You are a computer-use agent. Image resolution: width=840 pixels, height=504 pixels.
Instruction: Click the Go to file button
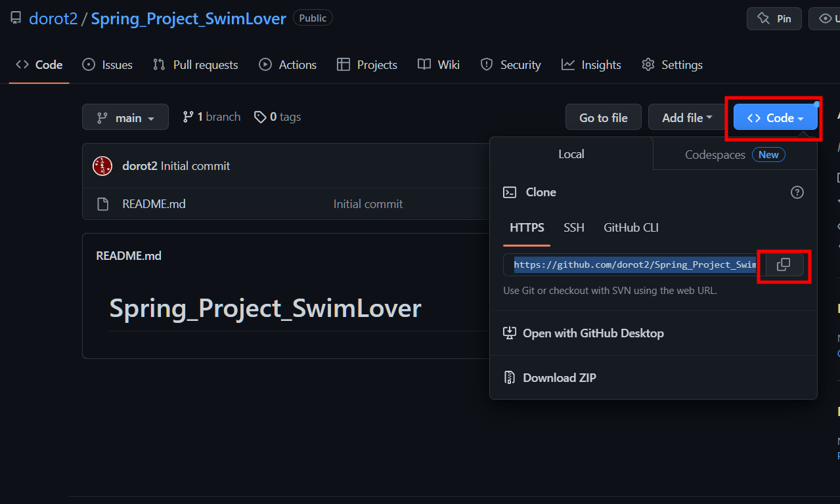point(602,117)
